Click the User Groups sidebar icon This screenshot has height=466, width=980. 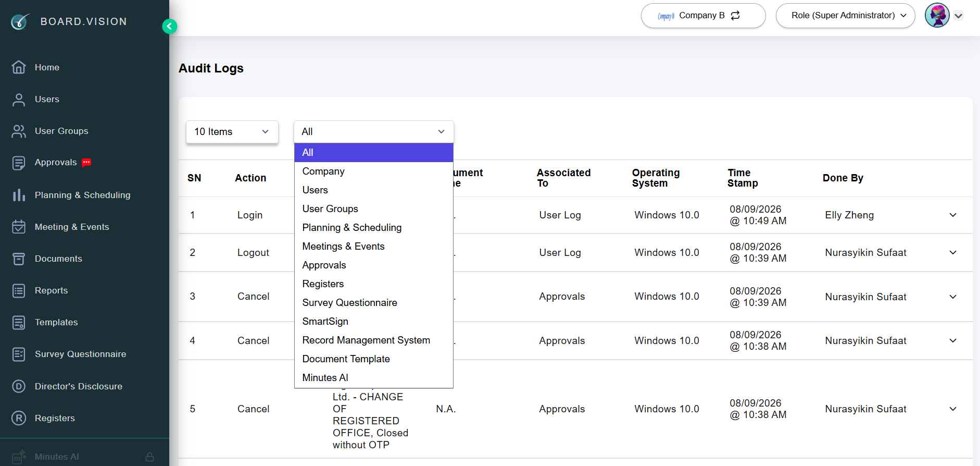click(x=19, y=131)
